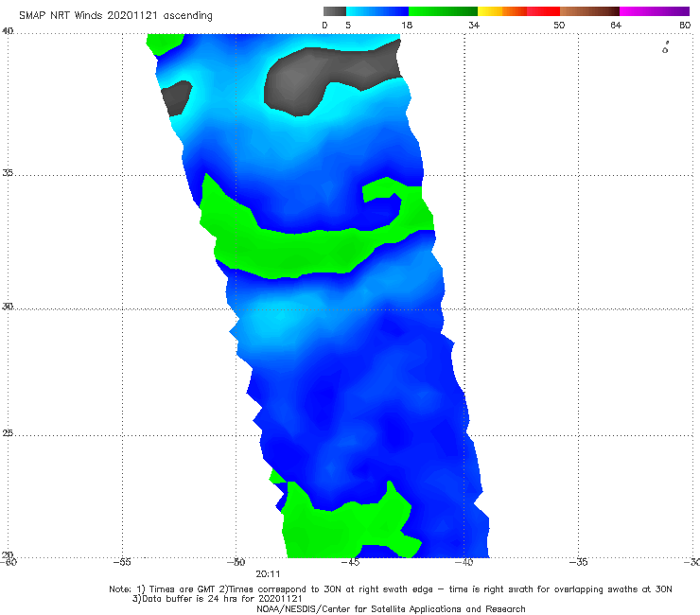
Task: Click the latitude label '35' on the left axis
Action: click(8, 172)
